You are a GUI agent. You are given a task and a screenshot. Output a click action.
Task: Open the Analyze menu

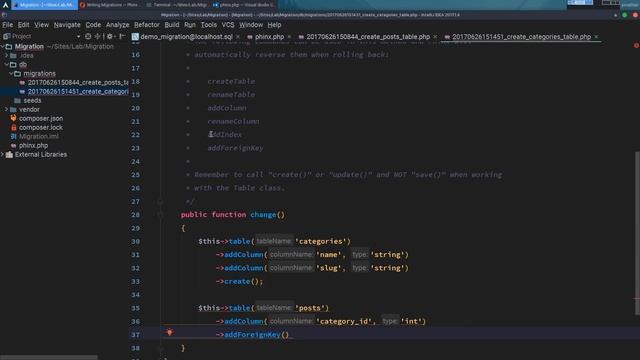(x=118, y=25)
